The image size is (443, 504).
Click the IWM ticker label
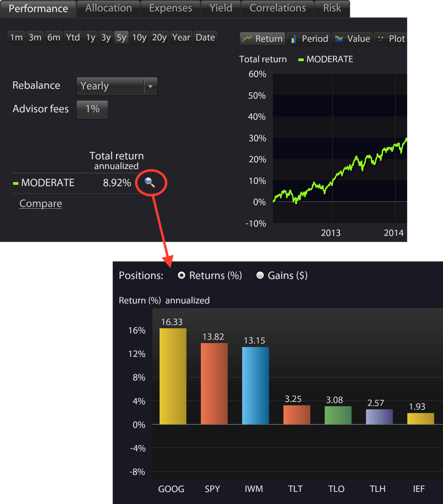(x=254, y=489)
